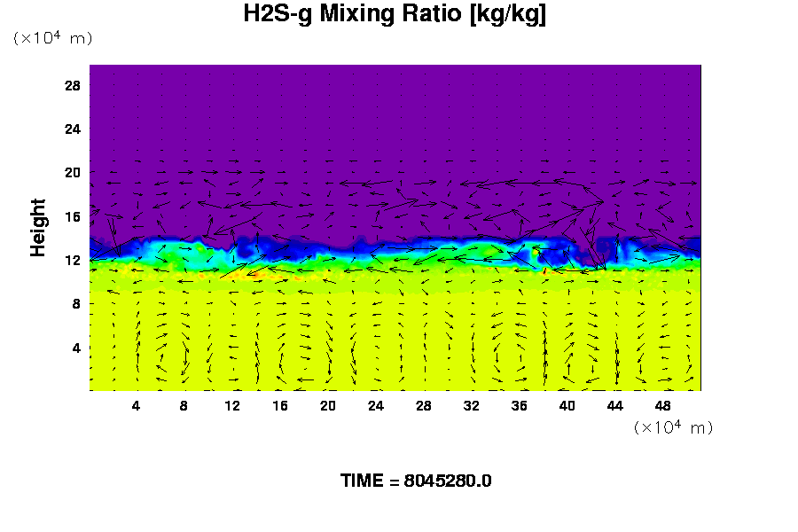Click the 4 tick on the height axis

click(x=76, y=348)
